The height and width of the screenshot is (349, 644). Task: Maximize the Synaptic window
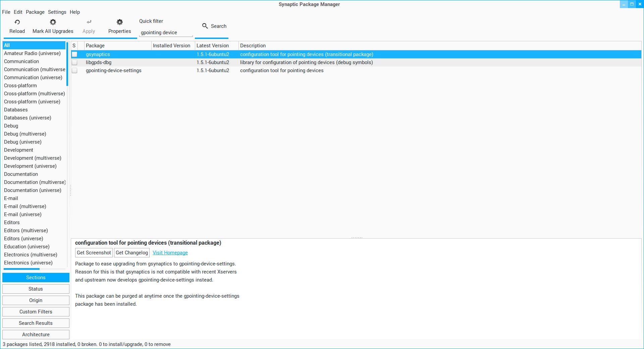tap(632, 4)
